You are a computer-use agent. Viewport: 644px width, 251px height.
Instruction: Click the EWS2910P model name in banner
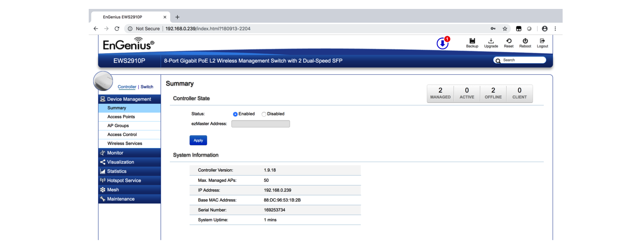pyautogui.click(x=129, y=61)
